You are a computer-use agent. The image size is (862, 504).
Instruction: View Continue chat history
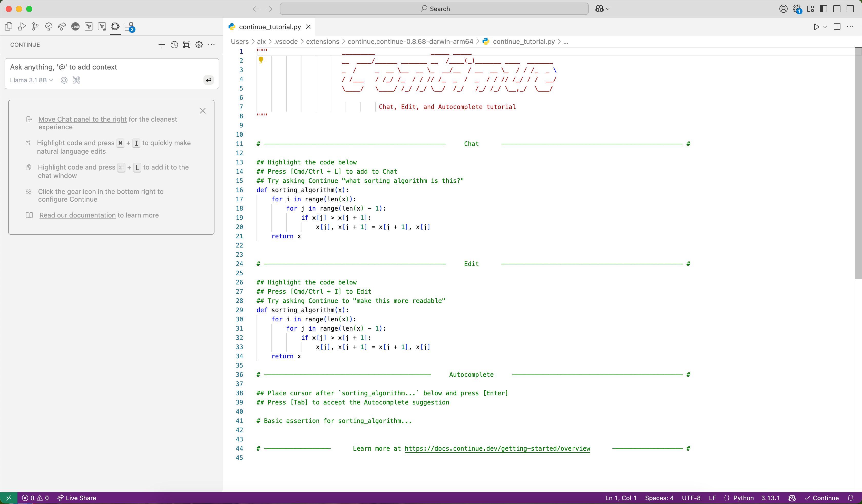[x=174, y=44]
